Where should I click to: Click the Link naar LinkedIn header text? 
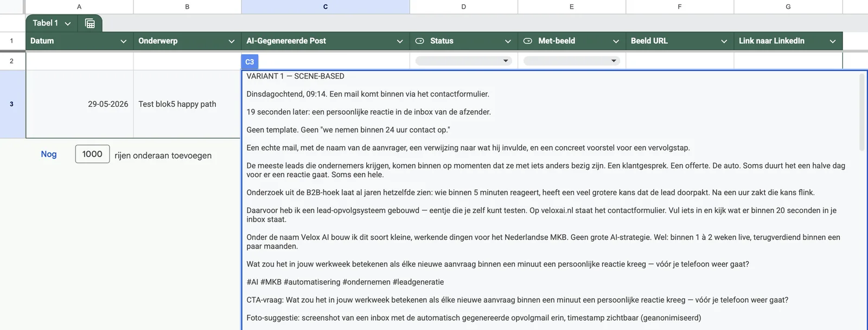(771, 41)
